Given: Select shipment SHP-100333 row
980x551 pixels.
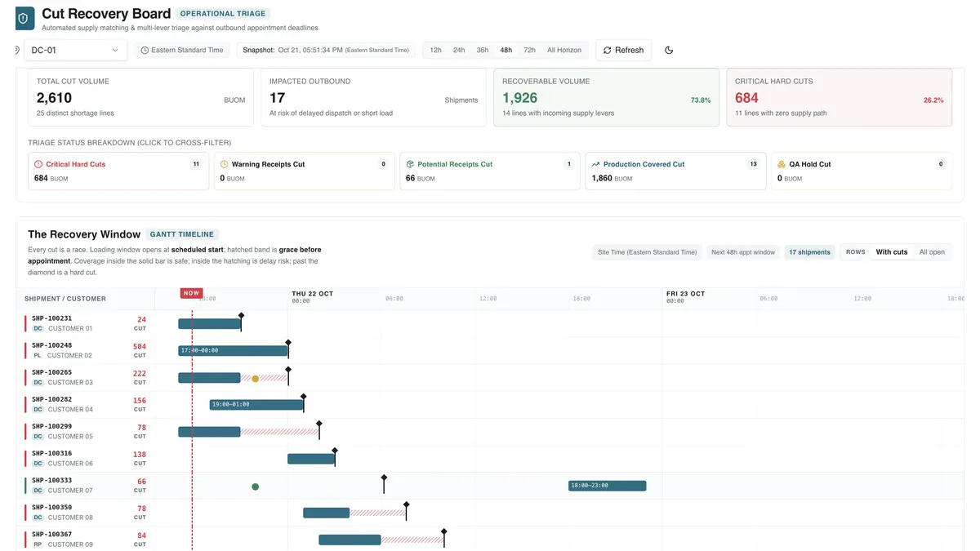Looking at the screenshot, I should [490, 486].
